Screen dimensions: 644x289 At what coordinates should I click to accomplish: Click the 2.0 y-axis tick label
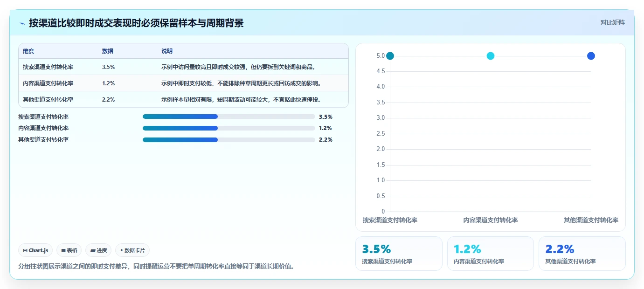381,149
